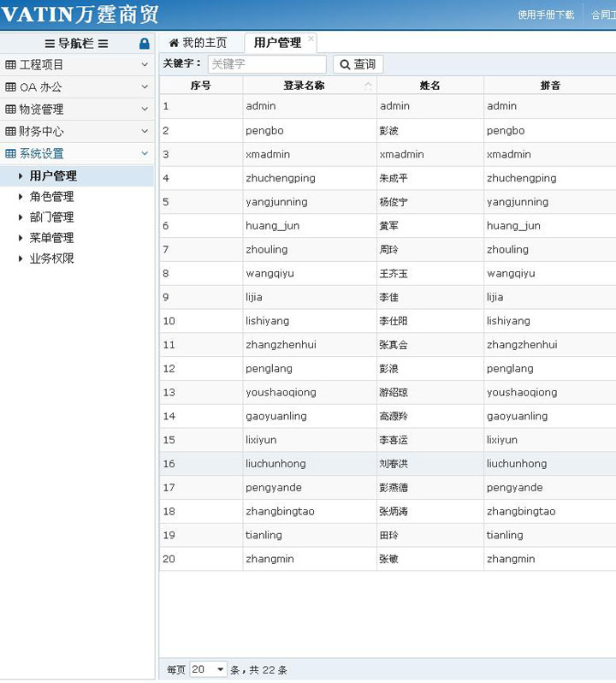Close the 用户管理 tab
Image resolution: width=616 pixels, height=683 pixels.
[311, 39]
